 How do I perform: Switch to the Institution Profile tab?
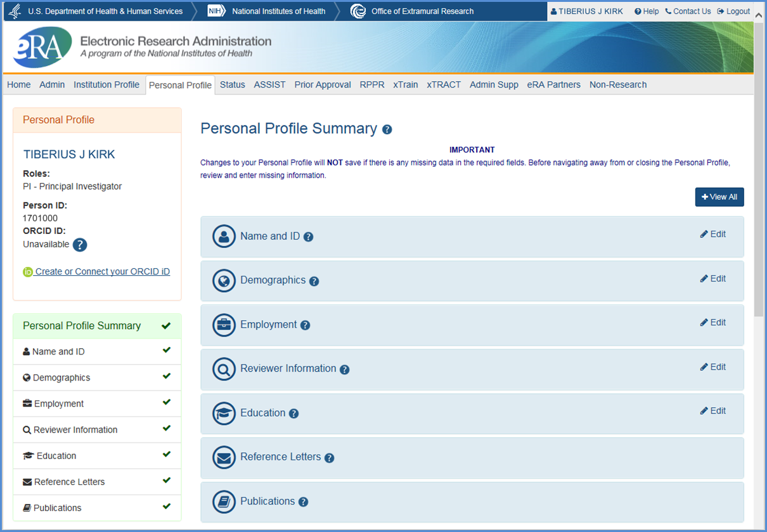pyautogui.click(x=106, y=85)
